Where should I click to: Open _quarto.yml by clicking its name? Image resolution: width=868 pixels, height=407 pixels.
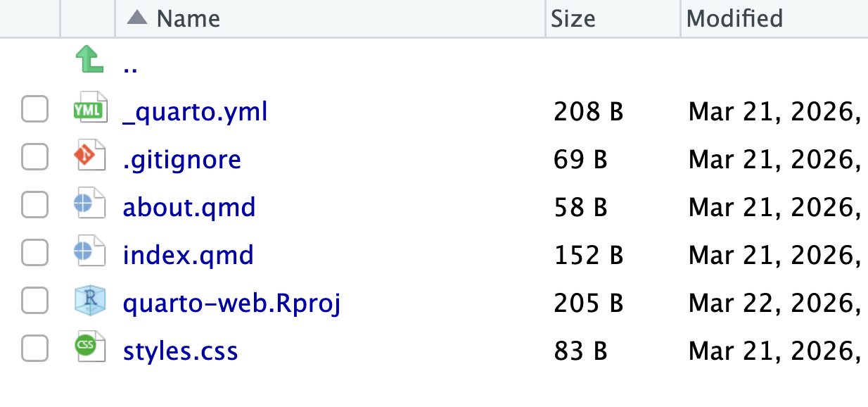pyautogui.click(x=195, y=111)
